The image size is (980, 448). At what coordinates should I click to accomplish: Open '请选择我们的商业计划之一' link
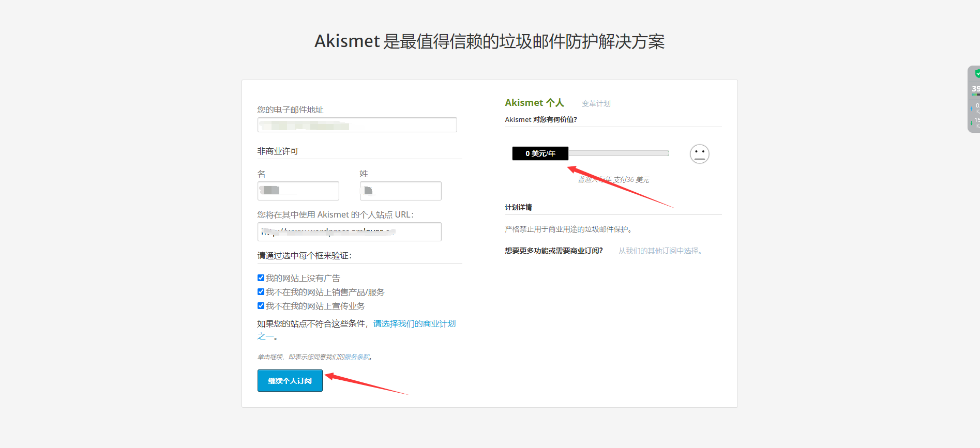tap(414, 324)
